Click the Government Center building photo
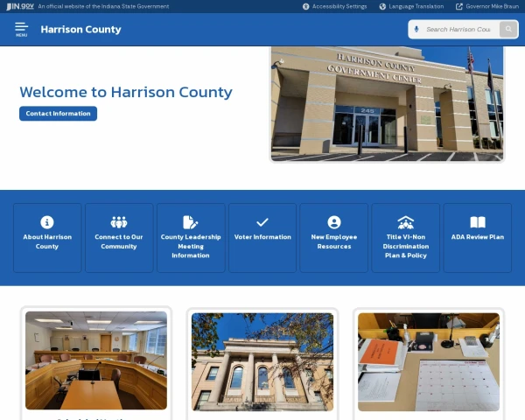Screen dimensions: 525x420 [x=387, y=104]
